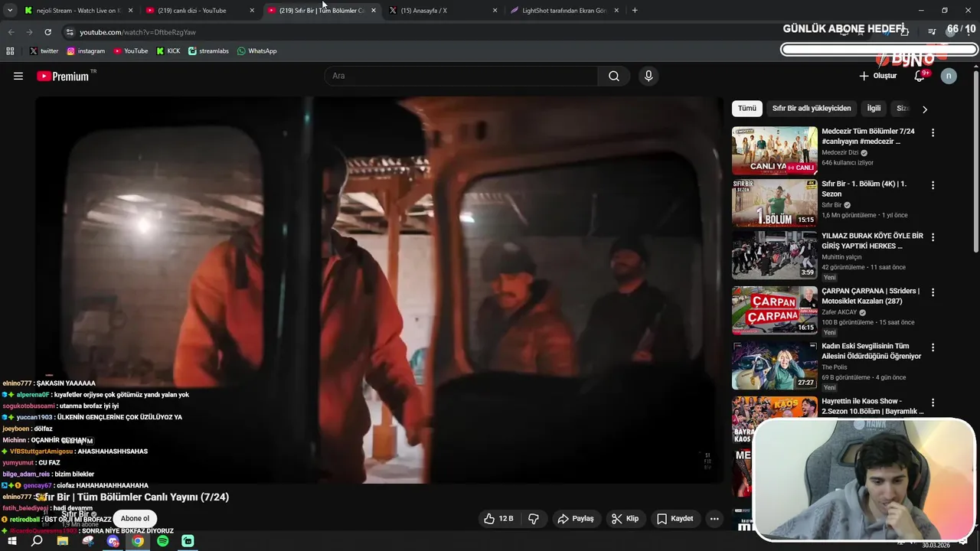Open Medcezir Tüm Bölümler thumbnail
The width and height of the screenshot is (980, 551).
click(x=775, y=151)
